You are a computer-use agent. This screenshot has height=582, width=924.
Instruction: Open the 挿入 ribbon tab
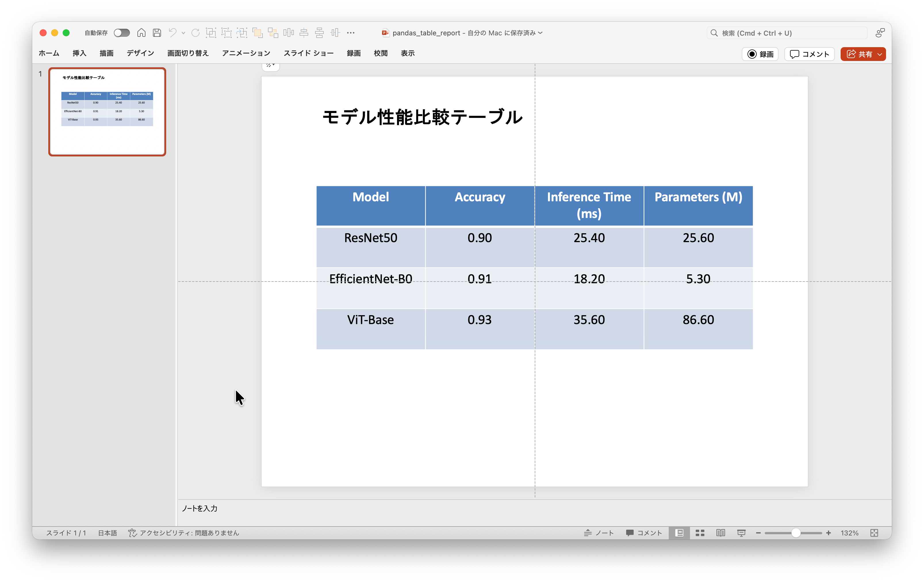click(x=79, y=53)
